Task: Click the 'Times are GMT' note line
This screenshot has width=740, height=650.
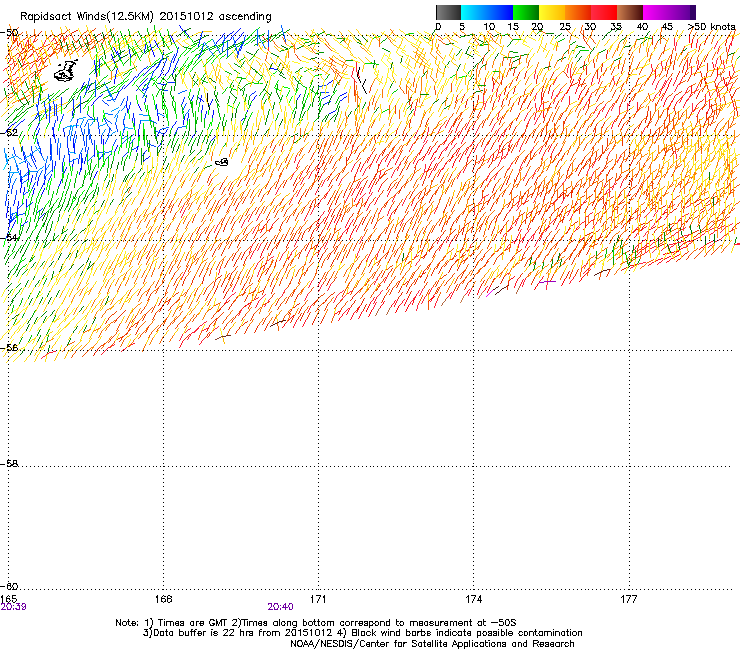Action: pyautogui.click(x=316, y=623)
